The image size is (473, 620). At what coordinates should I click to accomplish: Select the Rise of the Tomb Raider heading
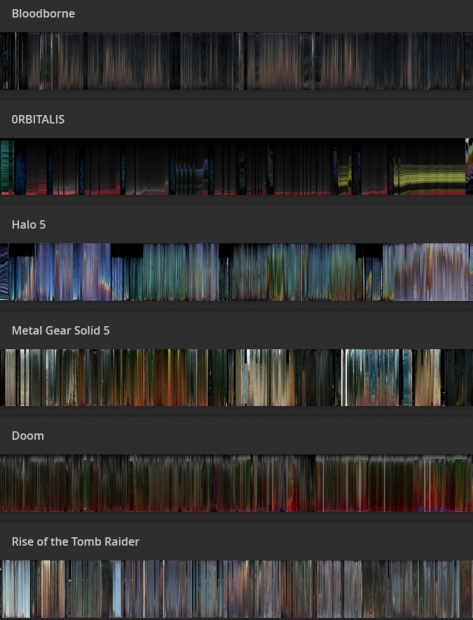(x=75, y=542)
